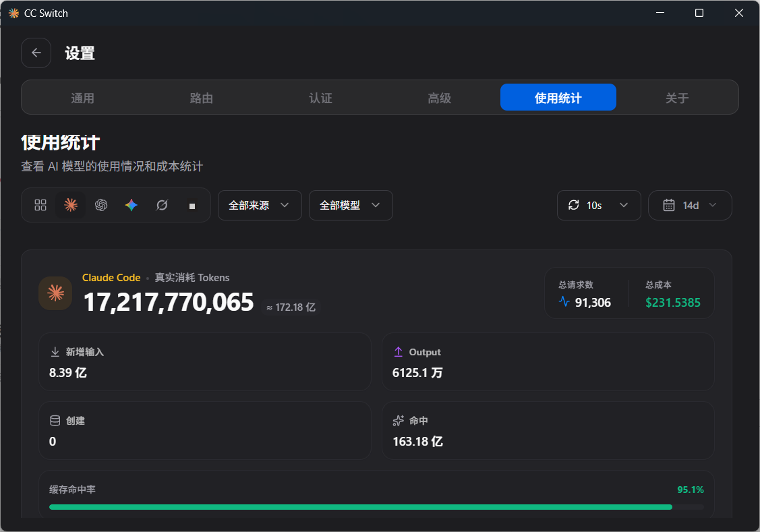The image size is (760, 532).
Task: Click the 创建 value 0
Action: 53,442
